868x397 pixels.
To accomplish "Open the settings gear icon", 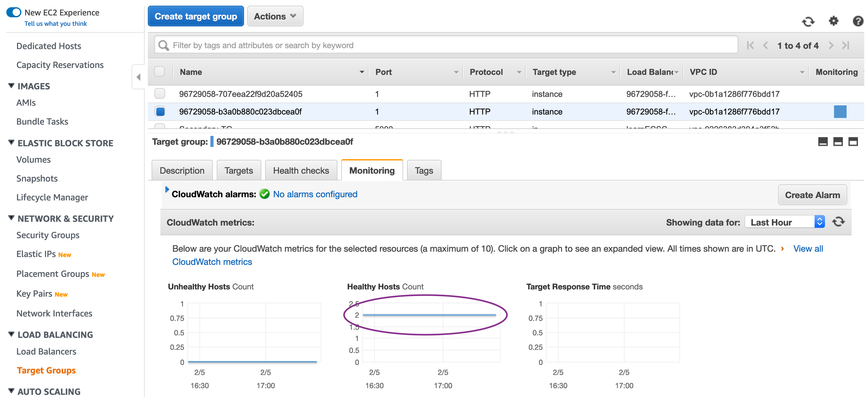I will tap(833, 21).
